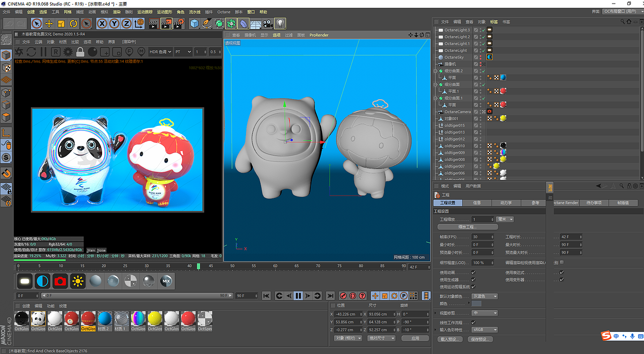644x354 pixels.
Task: Pause the Octane live render
Action: (x=43, y=51)
